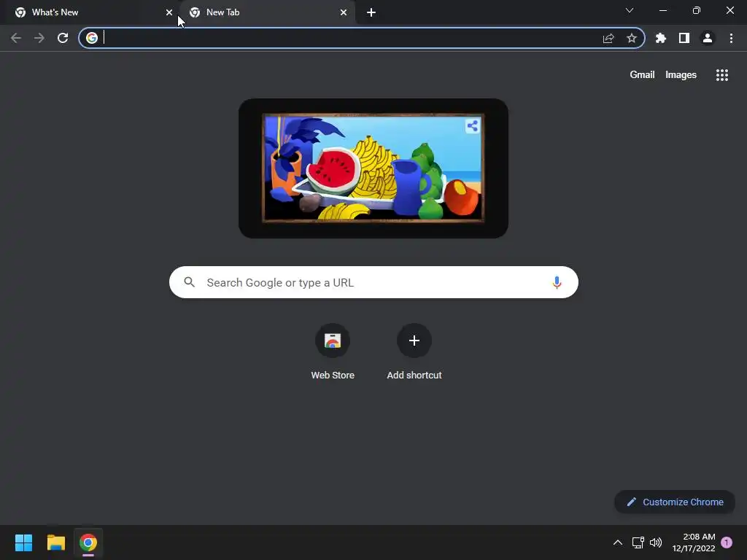
Task: Start voice search with the microphone
Action: click(x=557, y=282)
